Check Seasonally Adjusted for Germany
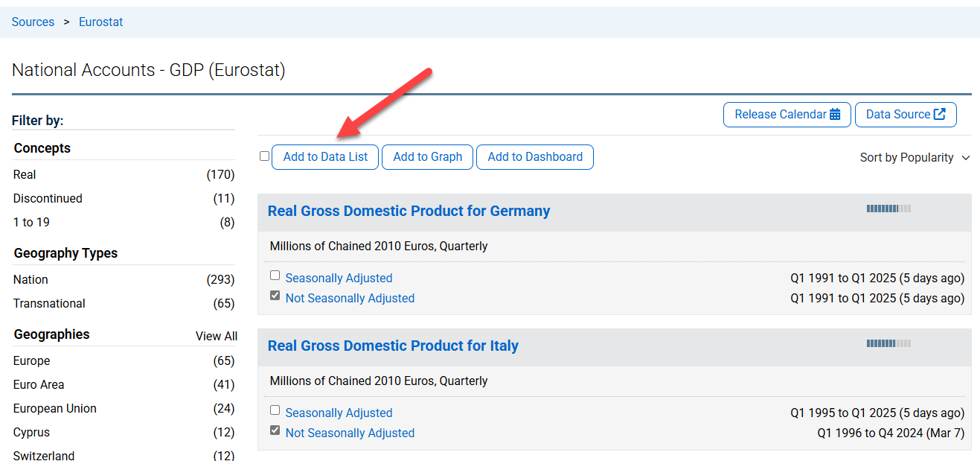 [x=275, y=276]
